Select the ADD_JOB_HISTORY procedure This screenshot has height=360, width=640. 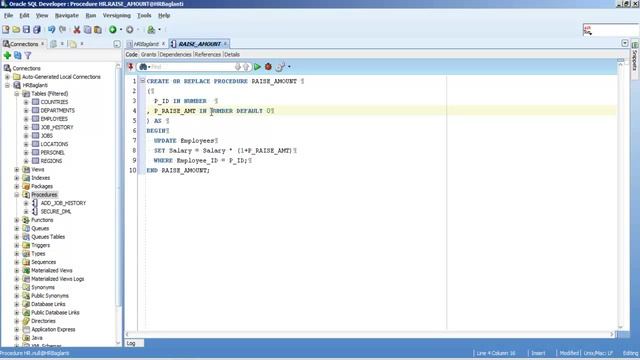click(x=63, y=203)
